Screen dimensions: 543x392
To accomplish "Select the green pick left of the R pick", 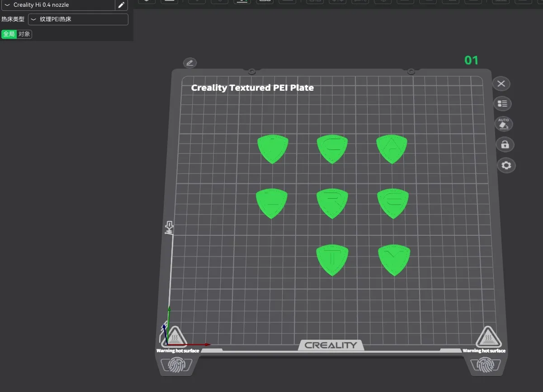I will [x=272, y=204].
